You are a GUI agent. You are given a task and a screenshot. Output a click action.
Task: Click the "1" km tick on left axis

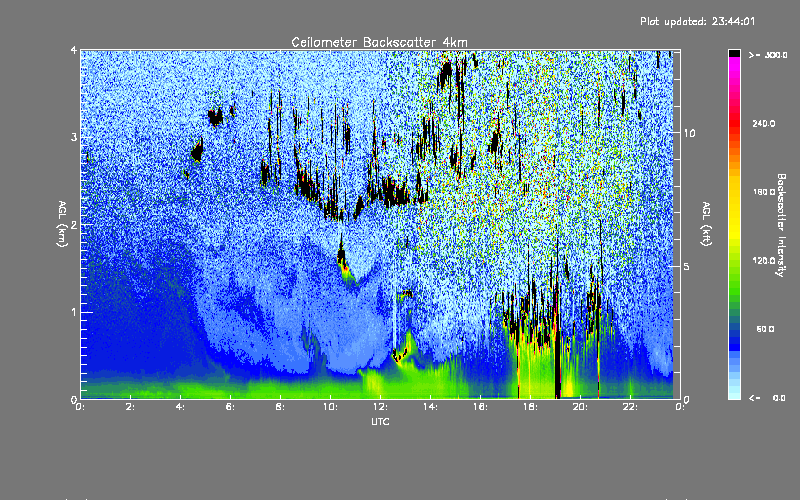click(x=74, y=312)
